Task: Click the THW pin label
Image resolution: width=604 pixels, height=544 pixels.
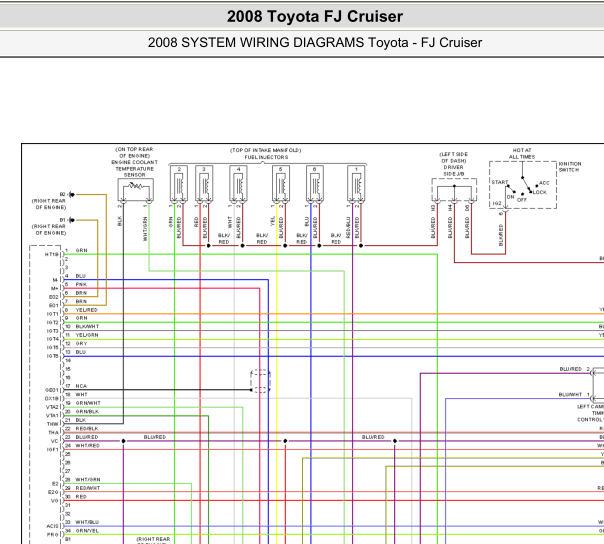Action: click(x=53, y=424)
